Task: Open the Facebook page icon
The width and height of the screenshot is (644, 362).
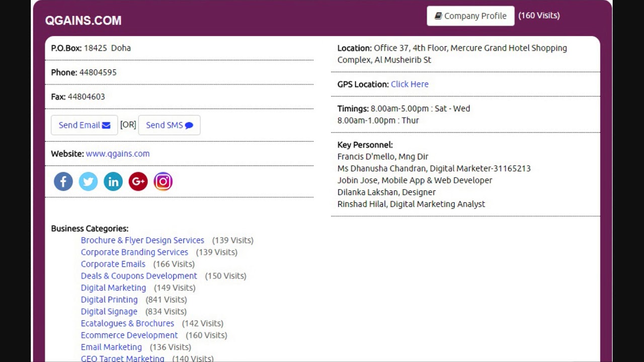Action: (x=63, y=181)
